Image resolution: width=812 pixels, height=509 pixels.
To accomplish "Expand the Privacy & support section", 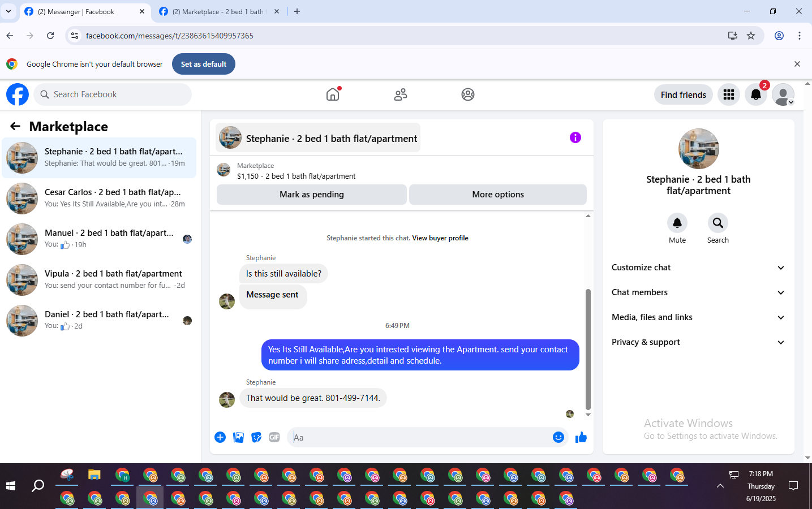I will pyautogui.click(x=698, y=342).
